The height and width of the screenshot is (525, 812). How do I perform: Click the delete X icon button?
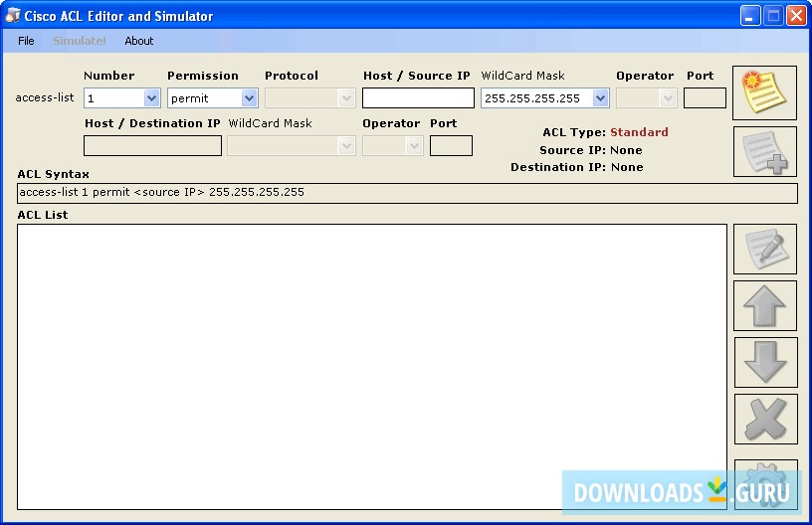pos(765,419)
